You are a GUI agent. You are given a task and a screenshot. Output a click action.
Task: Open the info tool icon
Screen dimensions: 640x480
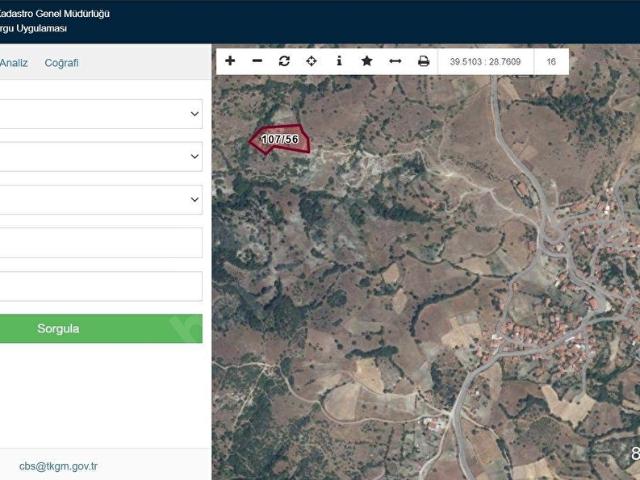(x=339, y=61)
